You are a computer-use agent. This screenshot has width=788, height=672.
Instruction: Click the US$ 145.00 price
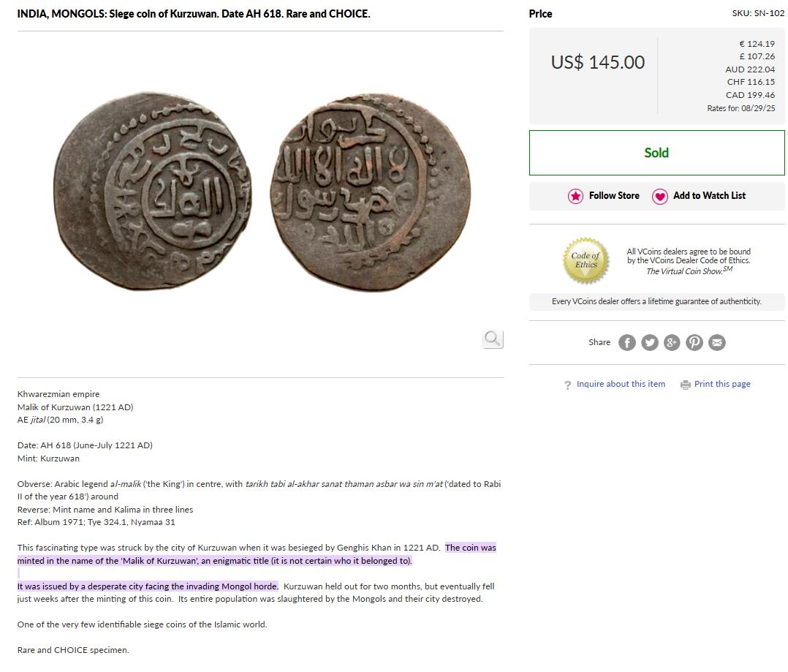[597, 62]
